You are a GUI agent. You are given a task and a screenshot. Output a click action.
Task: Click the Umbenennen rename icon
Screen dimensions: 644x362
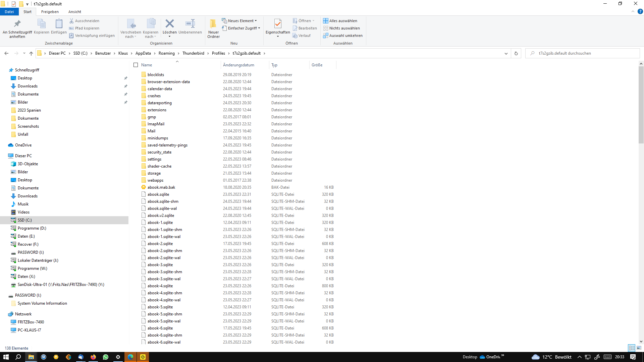[190, 24]
